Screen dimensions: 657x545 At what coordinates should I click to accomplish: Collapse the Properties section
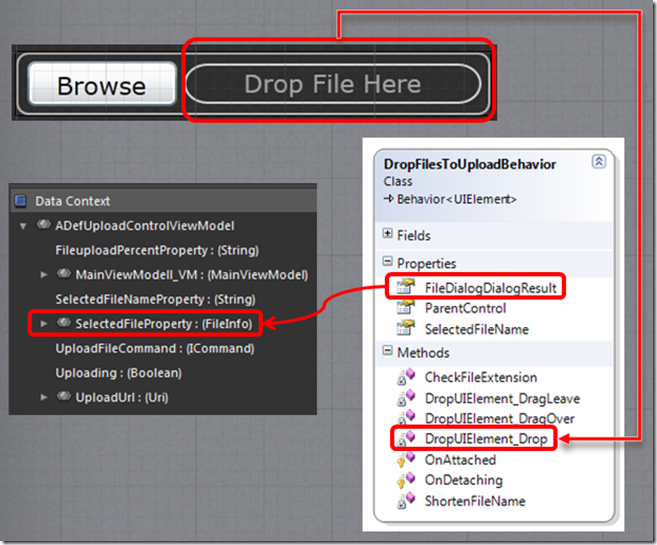coord(387,262)
